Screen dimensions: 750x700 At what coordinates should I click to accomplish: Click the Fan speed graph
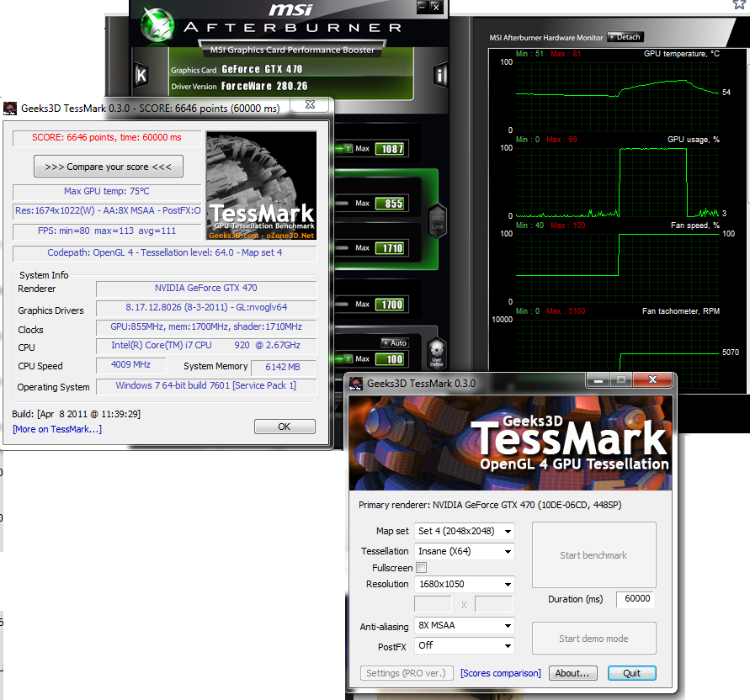pyautogui.click(x=617, y=268)
